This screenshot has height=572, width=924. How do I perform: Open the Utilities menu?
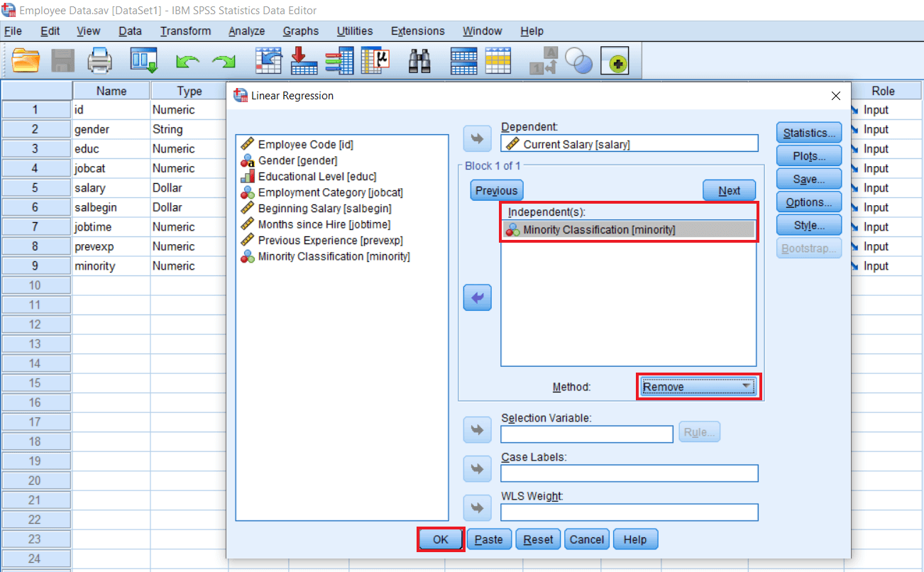pyautogui.click(x=355, y=31)
